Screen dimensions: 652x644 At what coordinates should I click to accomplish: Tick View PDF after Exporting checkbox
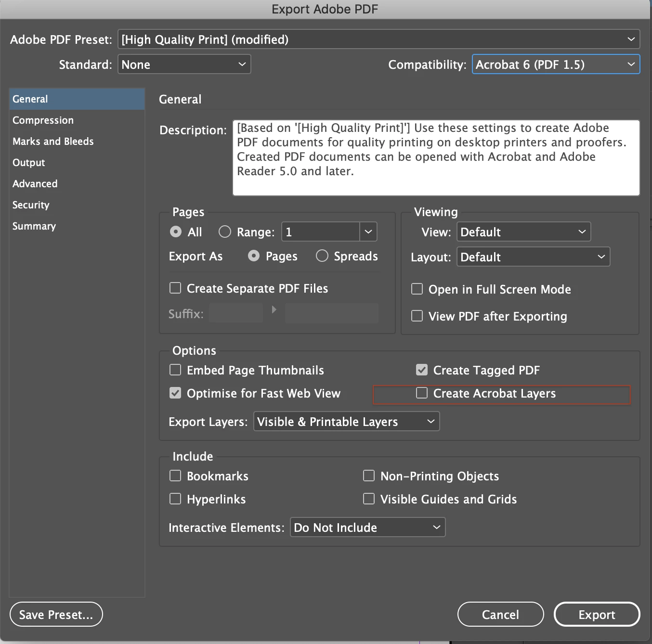(x=417, y=316)
